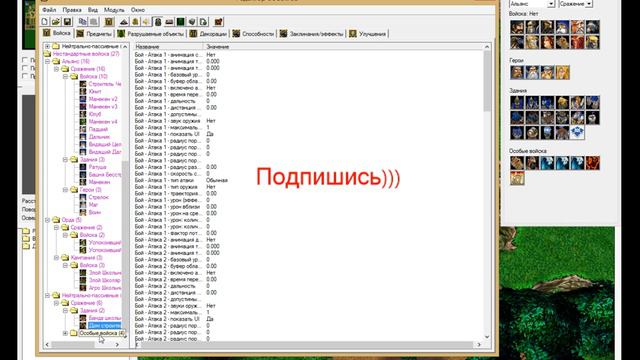640x360 pixels.
Task: Click the Open map folder icon
Action: [x=56, y=22]
